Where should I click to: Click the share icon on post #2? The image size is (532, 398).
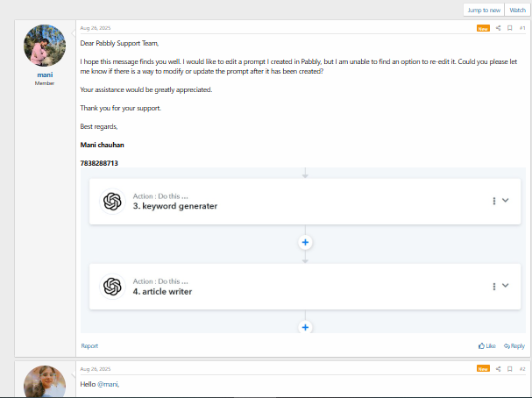(498, 369)
